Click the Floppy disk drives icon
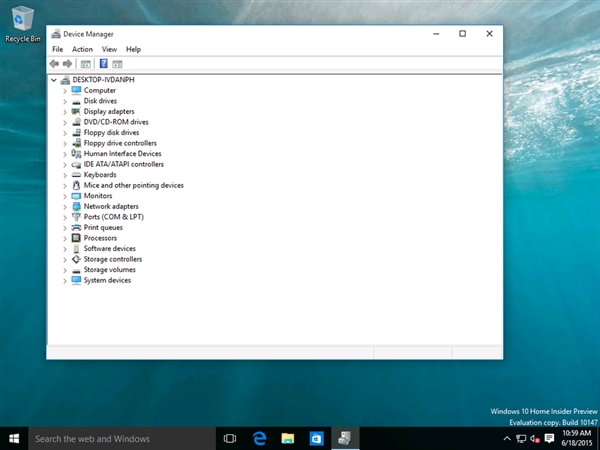The image size is (600, 450). [77, 132]
